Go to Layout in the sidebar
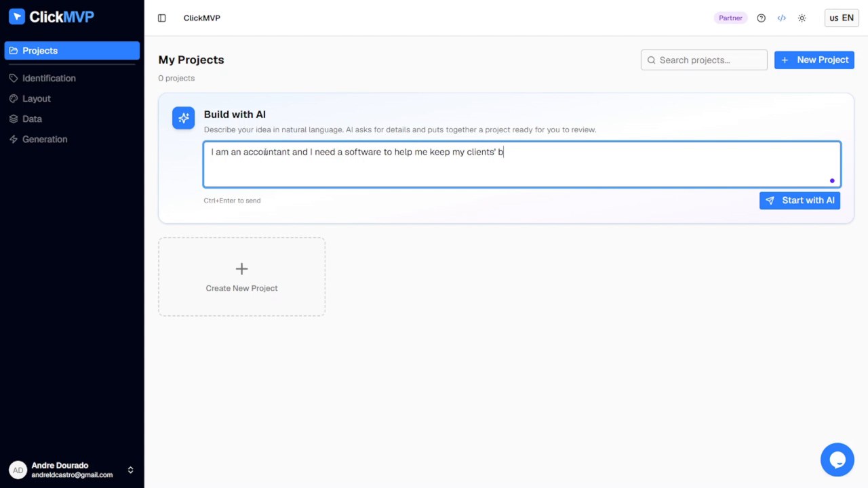 click(72, 98)
